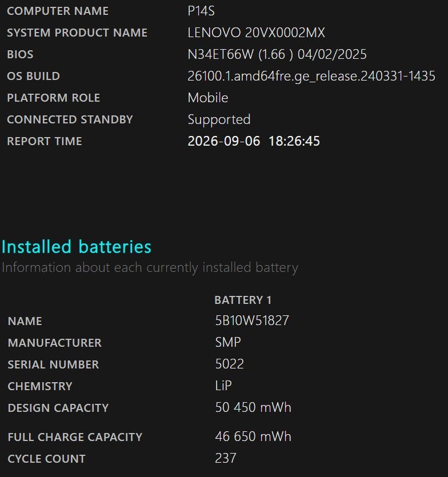Viewport: 448px width, 477px height.
Task: Select the design capacity 50 450 mWh
Action: pos(253,408)
